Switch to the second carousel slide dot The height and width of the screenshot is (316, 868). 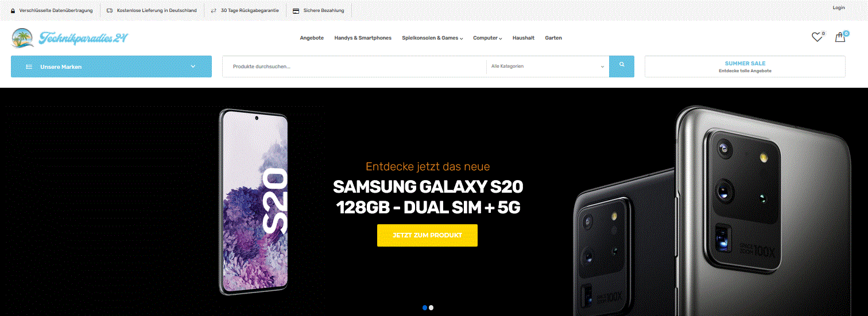point(431,308)
